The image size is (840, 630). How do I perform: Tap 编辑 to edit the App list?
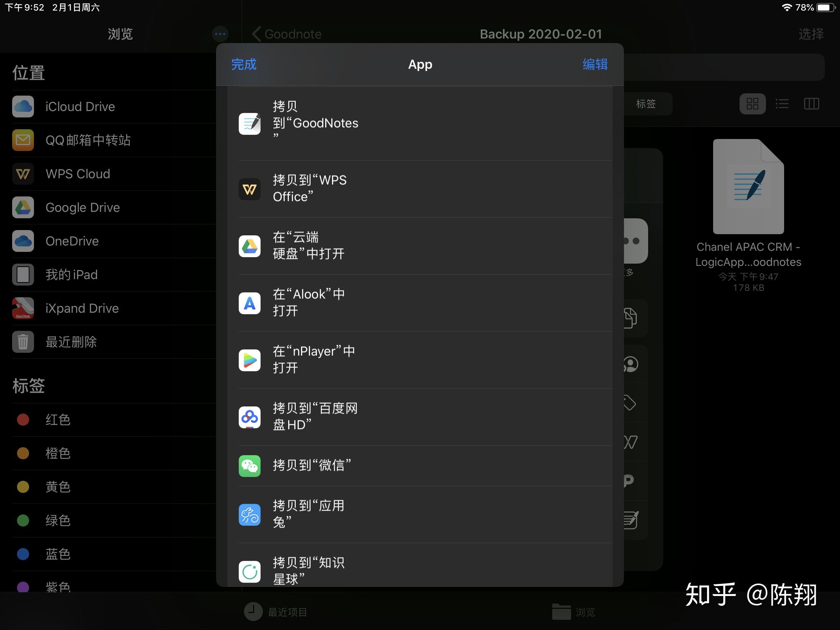point(595,65)
